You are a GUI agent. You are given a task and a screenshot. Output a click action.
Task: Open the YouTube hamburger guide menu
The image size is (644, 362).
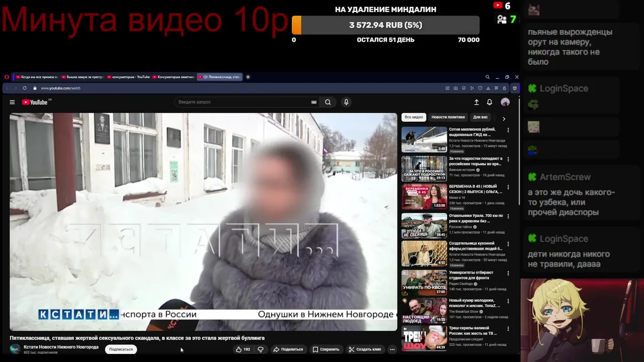pos(12,102)
